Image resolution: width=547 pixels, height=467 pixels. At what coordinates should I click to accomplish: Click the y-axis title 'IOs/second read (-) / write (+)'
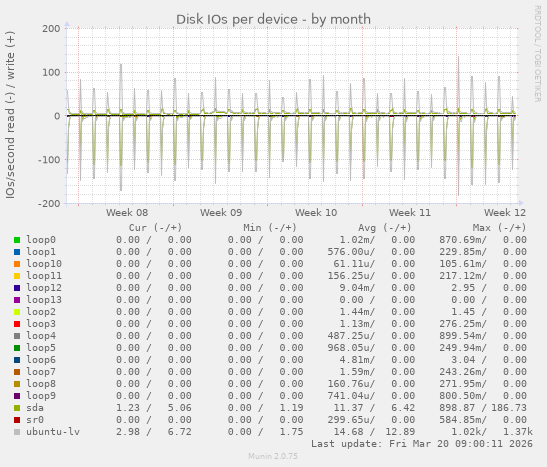pos(10,115)
